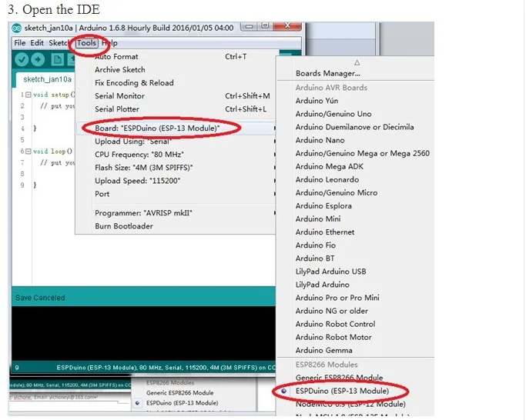Select Arduino Mega ADK board
Image resolution: width=526 pixels, height=420 pixels.
click(356, 167)
